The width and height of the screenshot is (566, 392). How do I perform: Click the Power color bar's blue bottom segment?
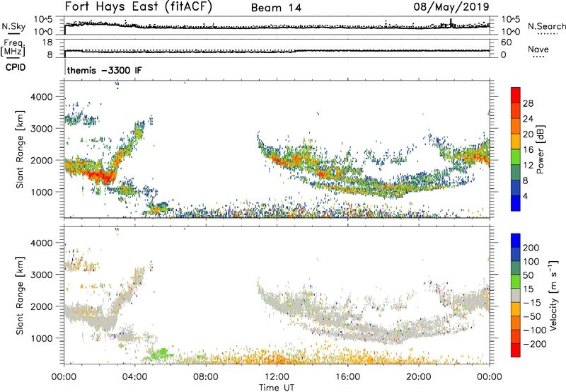(x=516, y=203)
